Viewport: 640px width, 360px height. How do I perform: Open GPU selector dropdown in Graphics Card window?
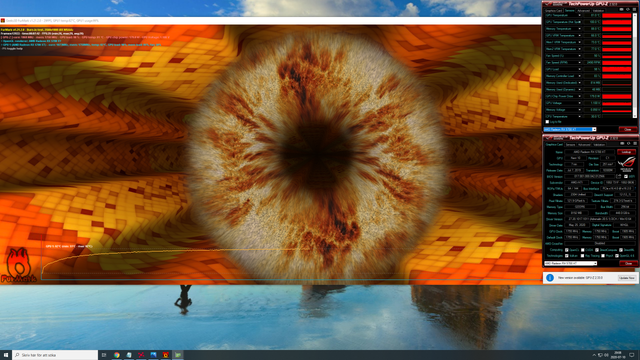571,263
